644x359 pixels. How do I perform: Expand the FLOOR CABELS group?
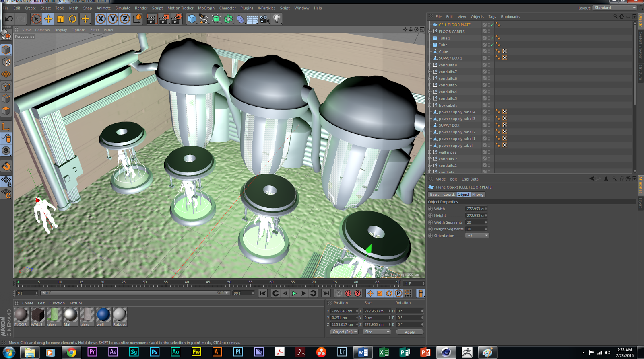(x=430, y=31)
